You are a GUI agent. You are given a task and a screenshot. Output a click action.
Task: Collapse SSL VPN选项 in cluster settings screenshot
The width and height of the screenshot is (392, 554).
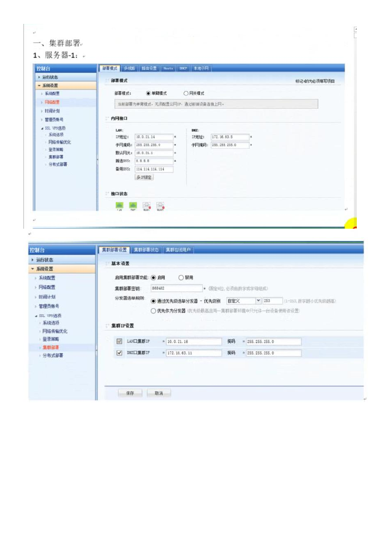tap(48, 315)
